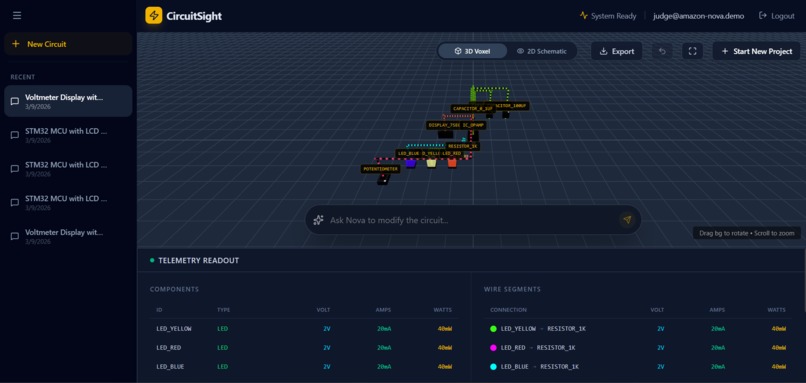Screen dimensions: 806x383
Task: Click the download icon on Export
Action: click(x=604, y=51)
